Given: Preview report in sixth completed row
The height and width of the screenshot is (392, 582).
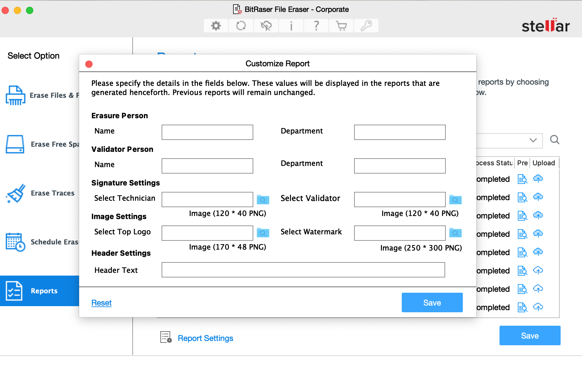Looking at the screenshot, I should (522, 271).
